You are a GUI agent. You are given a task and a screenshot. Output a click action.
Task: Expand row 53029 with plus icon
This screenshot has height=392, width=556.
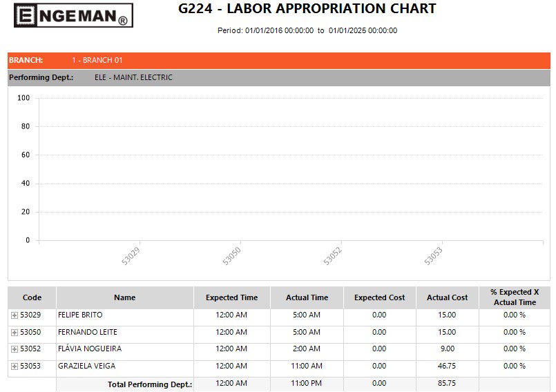(x=15, y=315)
